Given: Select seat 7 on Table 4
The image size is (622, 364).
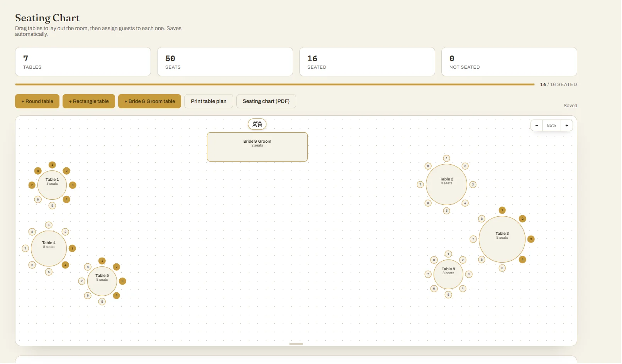Looking at the screenshot, I should pyautogui.click(x=25, y=249).
